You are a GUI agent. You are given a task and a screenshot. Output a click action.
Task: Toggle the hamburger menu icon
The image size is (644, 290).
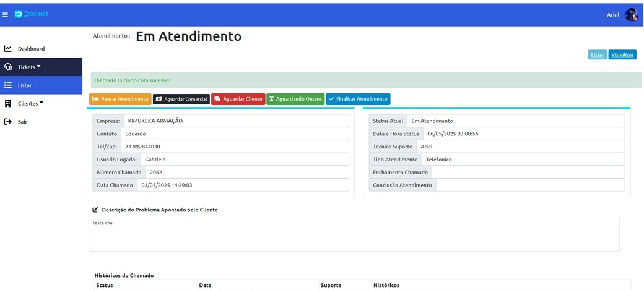pos(5,15)
